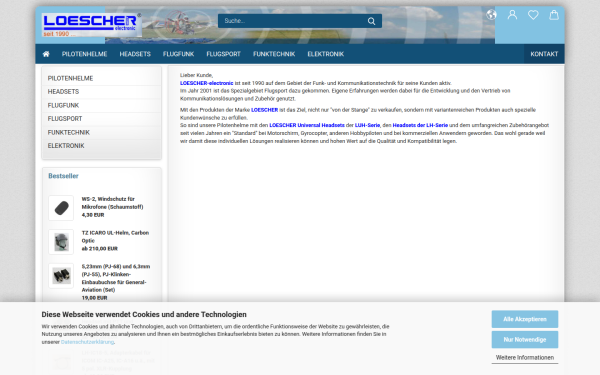Open 5,23mm PJ-Klinken-Einbaubuchse product title
The image size is (600, 375).
tap(116, 278)
